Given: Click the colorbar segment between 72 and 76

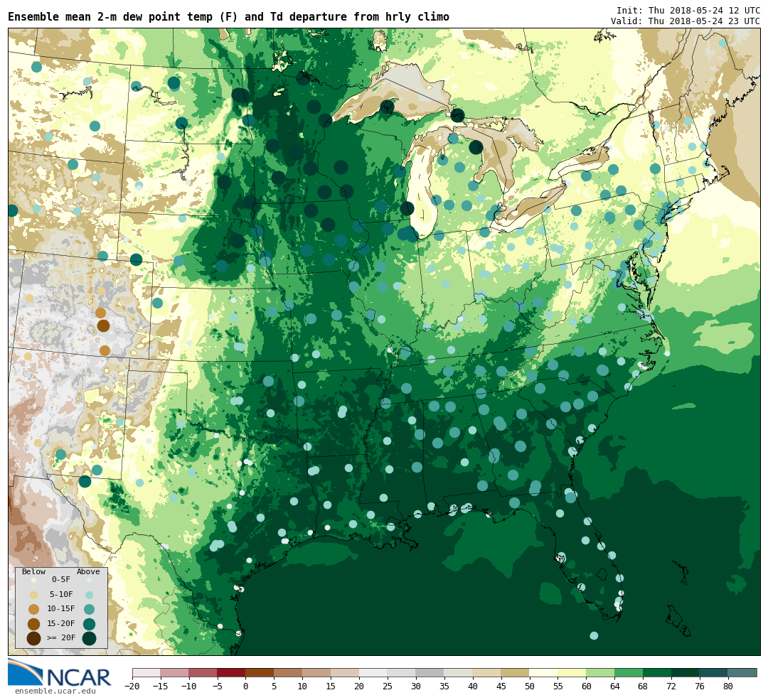Looking at the screenshot, I should (686, 672).
